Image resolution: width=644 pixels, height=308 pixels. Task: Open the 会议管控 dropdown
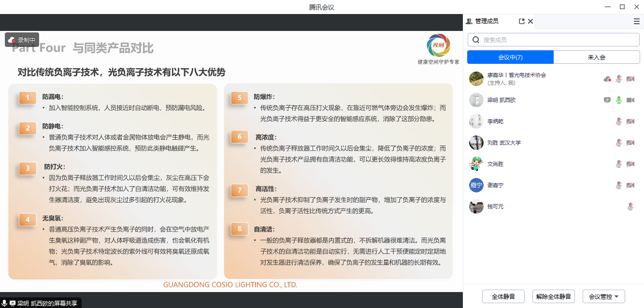[x=604, y=296]
